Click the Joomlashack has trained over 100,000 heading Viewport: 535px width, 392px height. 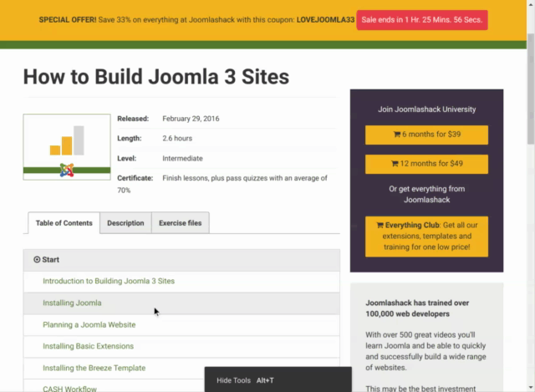417,308
